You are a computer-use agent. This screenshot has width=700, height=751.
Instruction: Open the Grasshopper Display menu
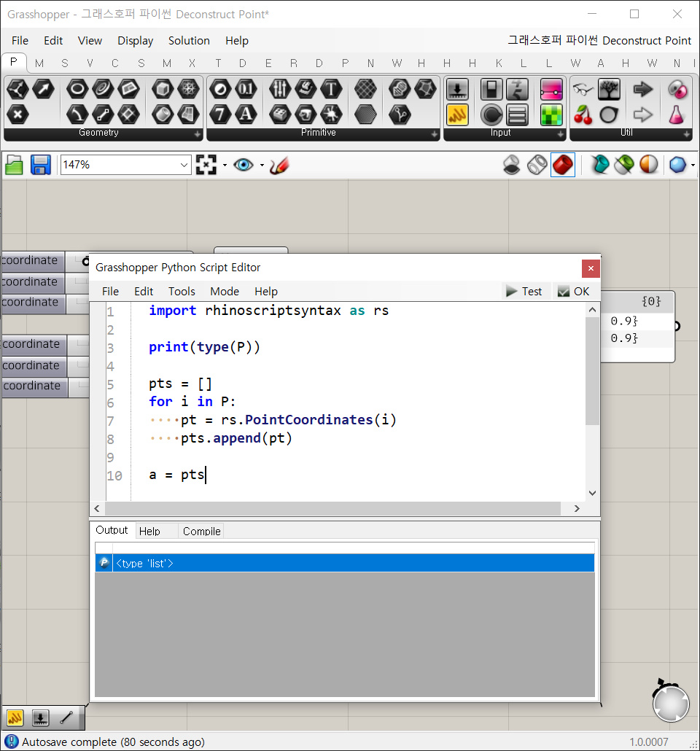(135, 41)
